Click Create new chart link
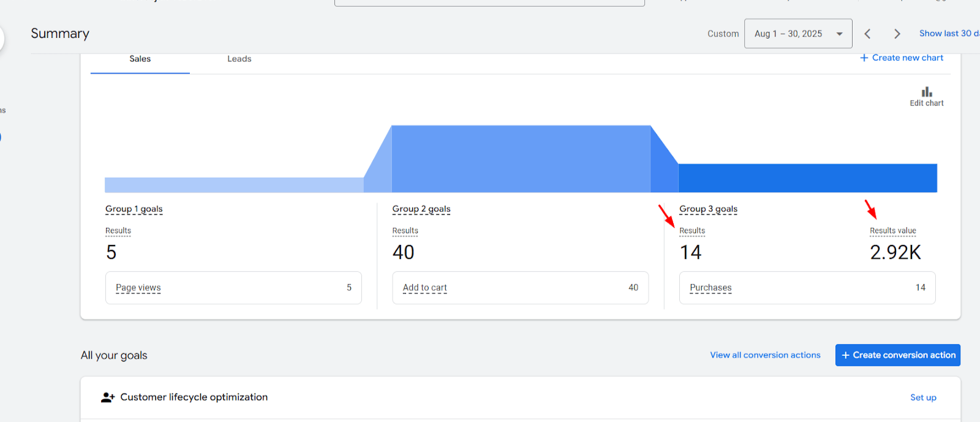This screenshot has height=422, width=980. click(902, 58)
